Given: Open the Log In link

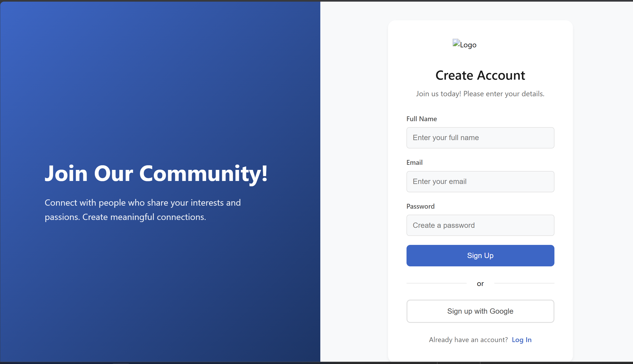Looking at the screenshot, I should click(521, 340).
